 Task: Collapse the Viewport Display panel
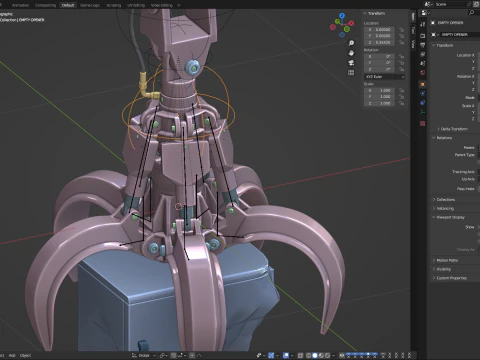pyautogui.click(x=450, y=217)
